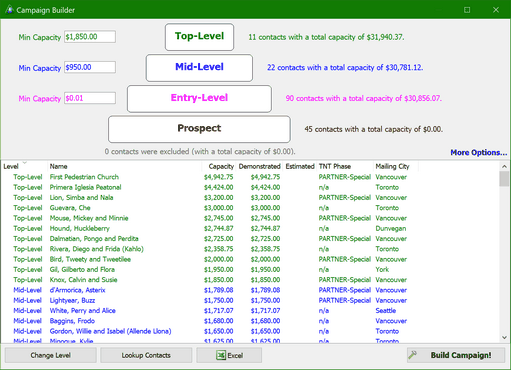The height and width of the screenshot is (370, 511).
Task: Click the Lookup Contacts button
Action: click(146, 355)
